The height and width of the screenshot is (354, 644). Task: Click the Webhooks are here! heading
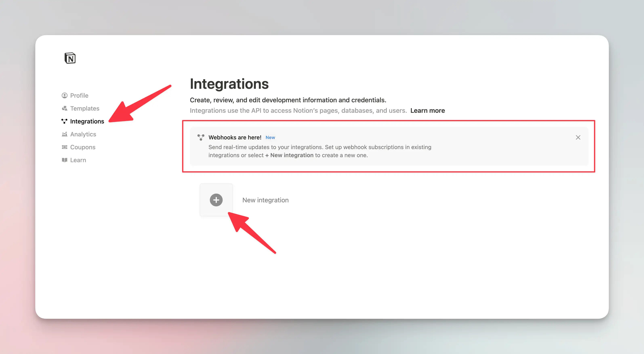235,137
